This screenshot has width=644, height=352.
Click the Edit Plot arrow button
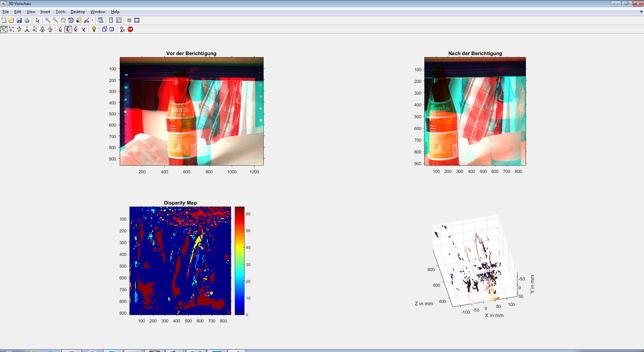click(38, 20)
